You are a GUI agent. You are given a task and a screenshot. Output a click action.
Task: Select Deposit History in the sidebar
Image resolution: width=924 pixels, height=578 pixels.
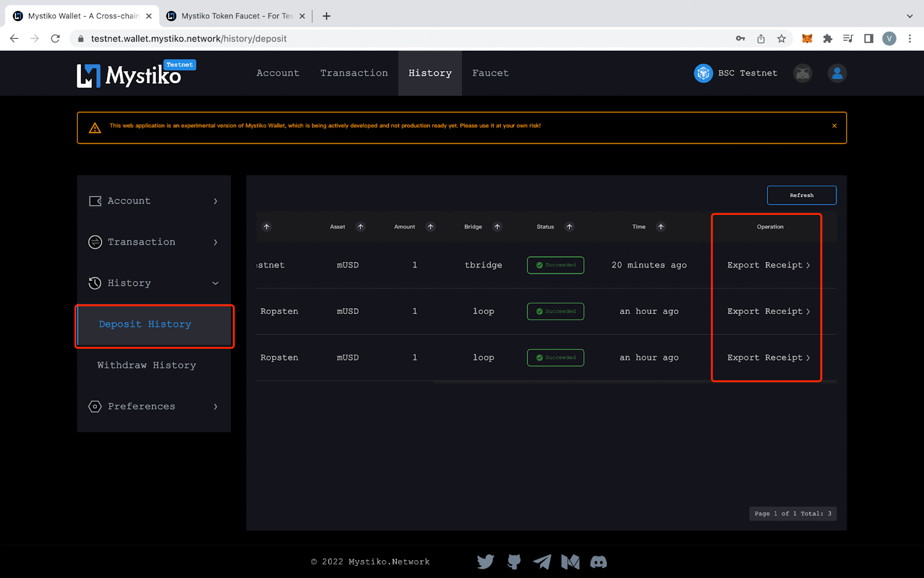[x=154, y=325]
